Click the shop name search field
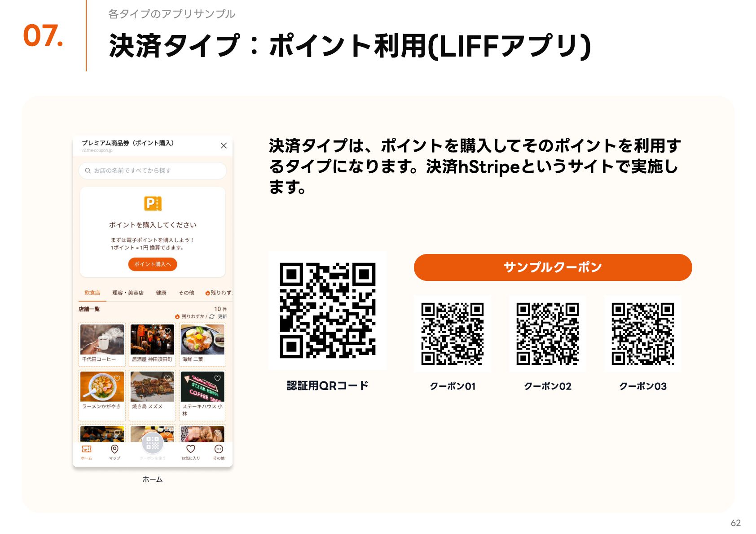This screenshot has height=534, width=756. [153, 171]
